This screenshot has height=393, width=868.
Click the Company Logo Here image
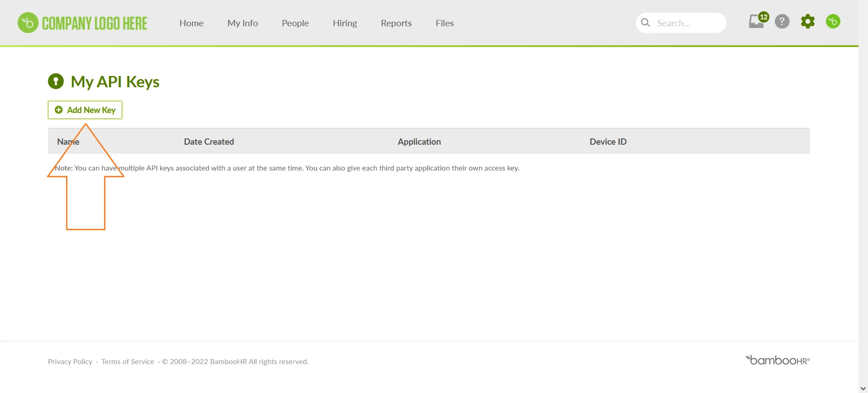coord(82,23)
